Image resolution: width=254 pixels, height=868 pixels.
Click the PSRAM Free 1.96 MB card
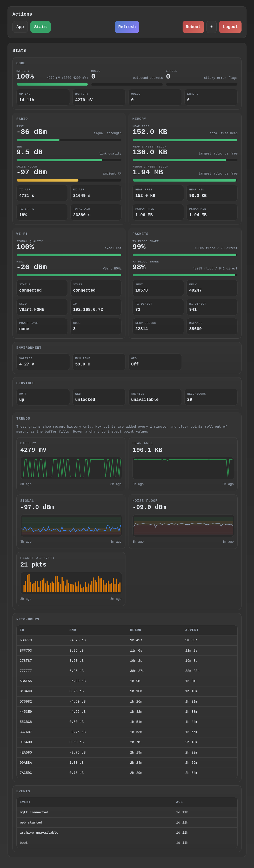tap(158, 212)
